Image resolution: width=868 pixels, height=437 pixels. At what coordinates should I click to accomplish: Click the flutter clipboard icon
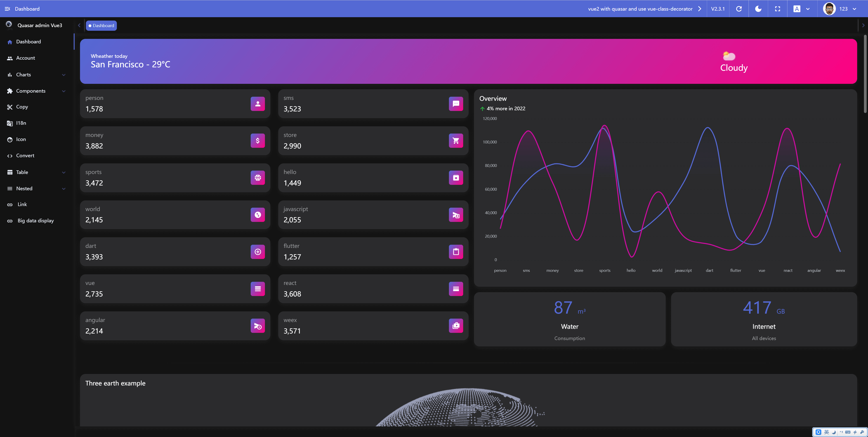coord(455,252)
